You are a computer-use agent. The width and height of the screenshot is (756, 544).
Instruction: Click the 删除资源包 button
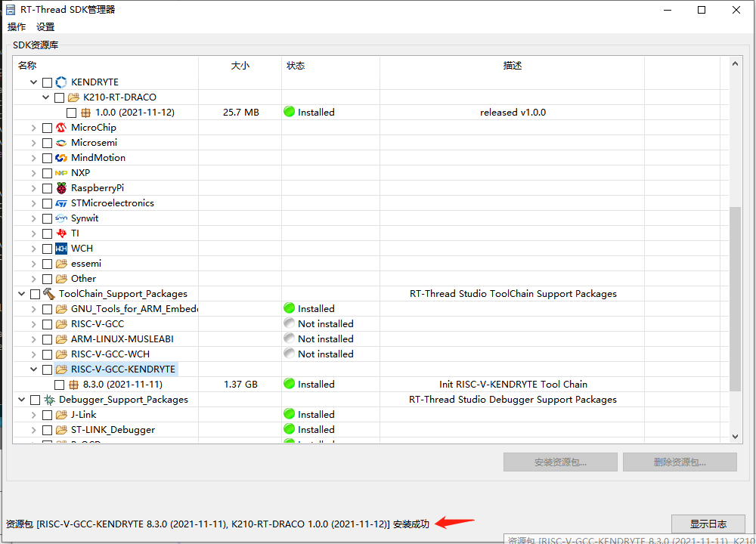[680, 462]
